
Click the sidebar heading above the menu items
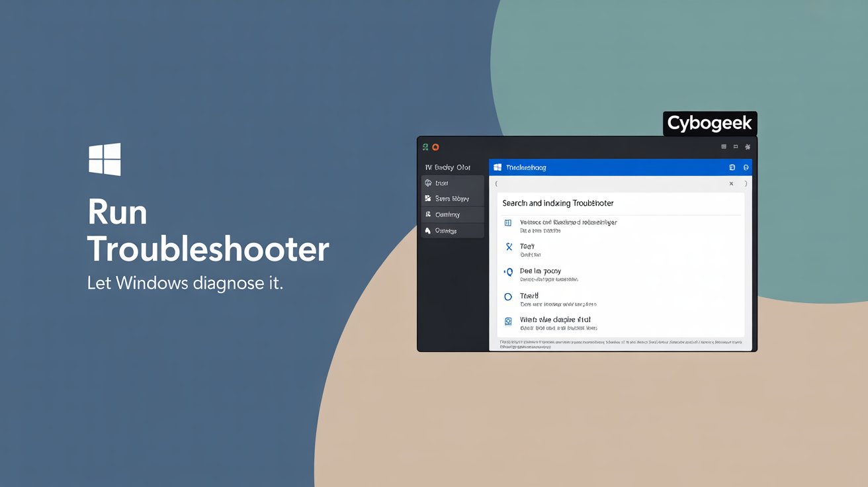coord(447,167)
